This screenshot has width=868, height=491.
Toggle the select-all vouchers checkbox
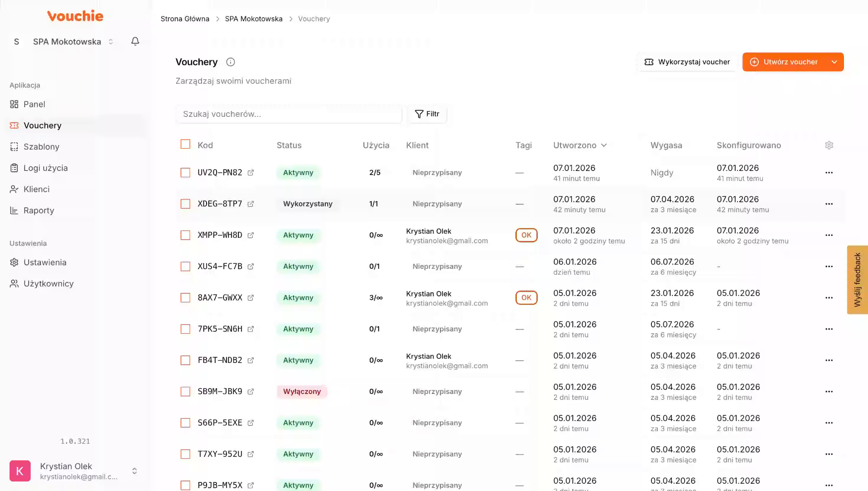pyautogui.click(x=185, y=144)
